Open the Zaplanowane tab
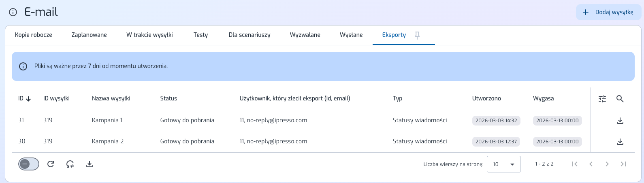 (89, 35)
